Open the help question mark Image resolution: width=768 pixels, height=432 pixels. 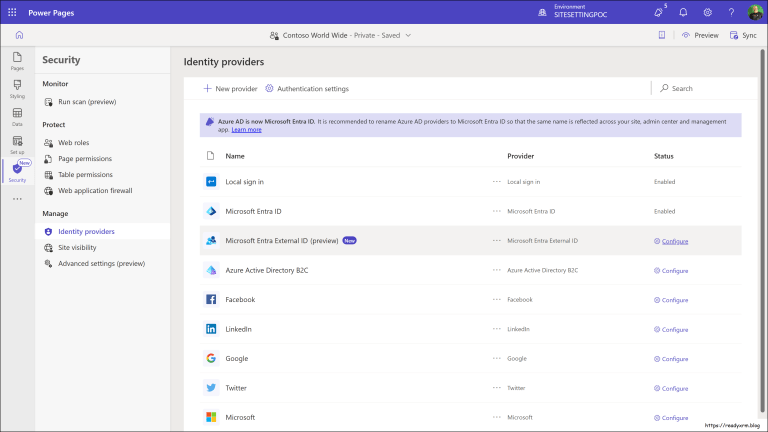pos(731,13)
